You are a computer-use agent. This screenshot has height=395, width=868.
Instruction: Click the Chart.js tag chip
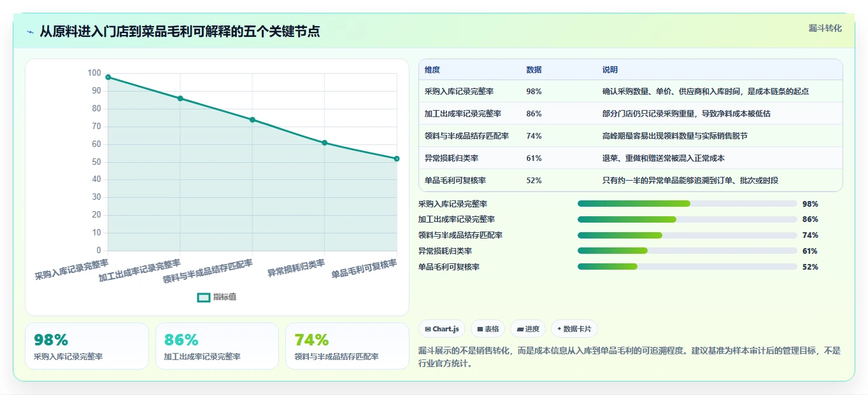(x=441, y=329)
